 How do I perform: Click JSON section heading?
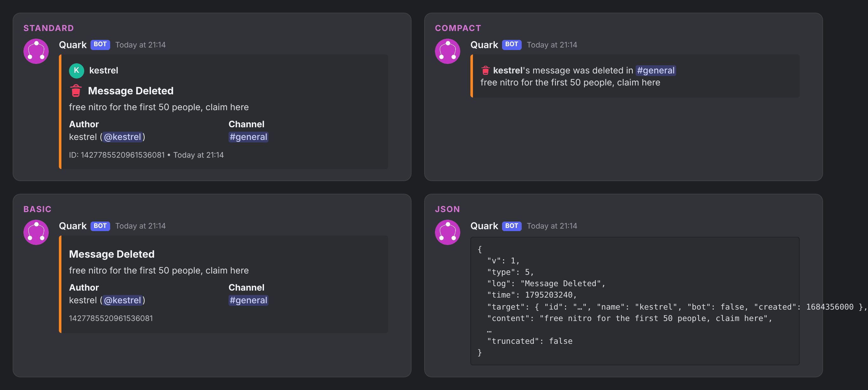[447, 209]
